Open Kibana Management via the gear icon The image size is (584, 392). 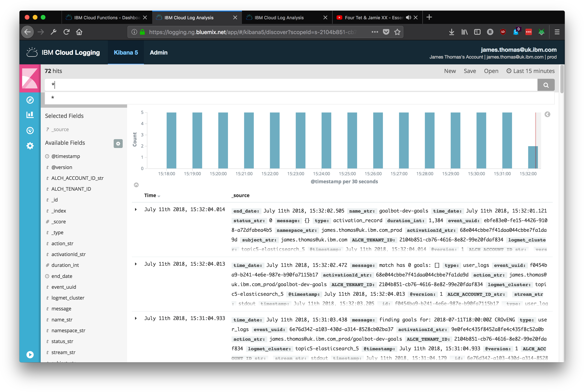pos(30,146)
